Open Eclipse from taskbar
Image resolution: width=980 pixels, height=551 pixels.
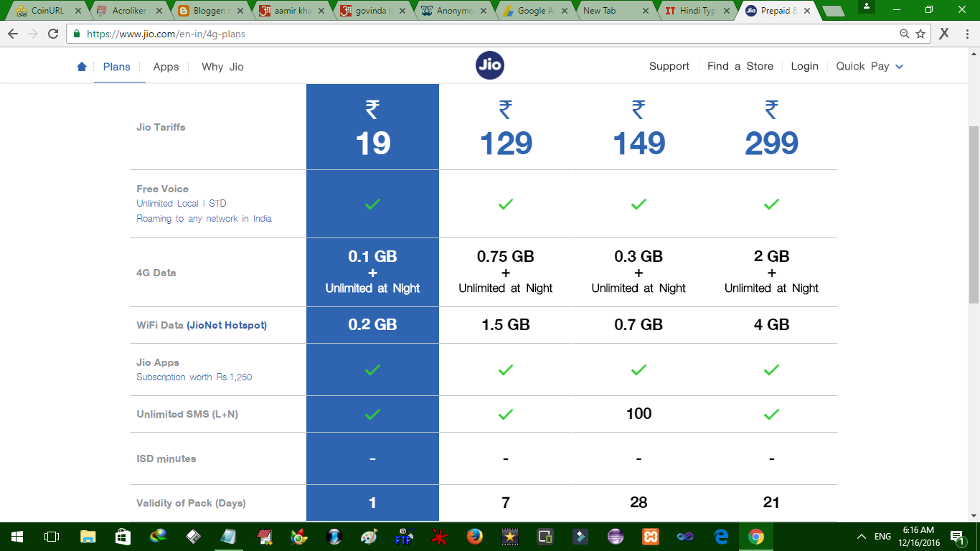(615, 537)
